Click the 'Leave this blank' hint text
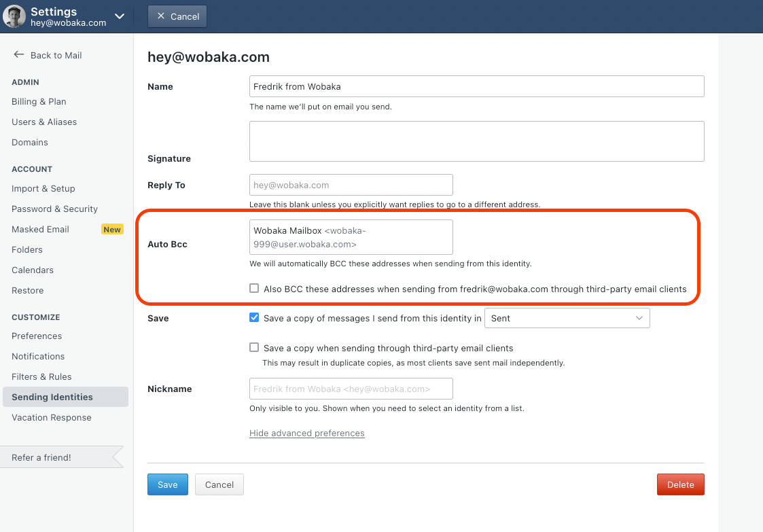The height and width of the screenshot is (532, 763). 395,205
